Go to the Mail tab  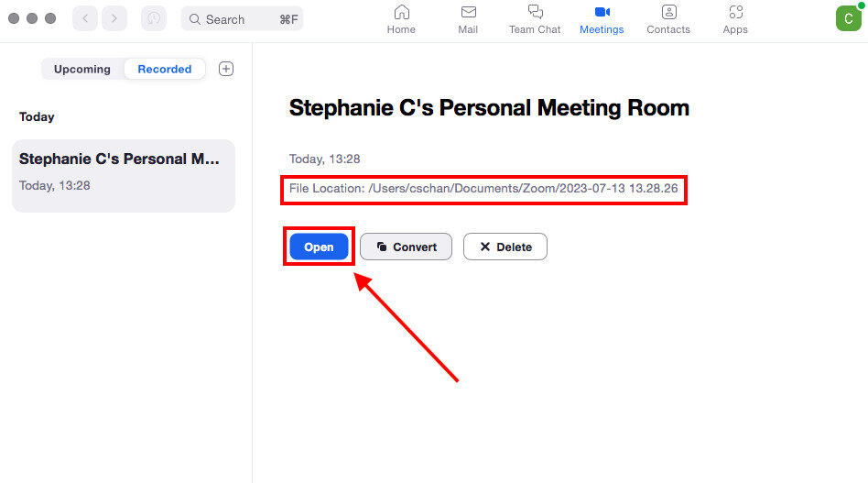tap(468, 13)
